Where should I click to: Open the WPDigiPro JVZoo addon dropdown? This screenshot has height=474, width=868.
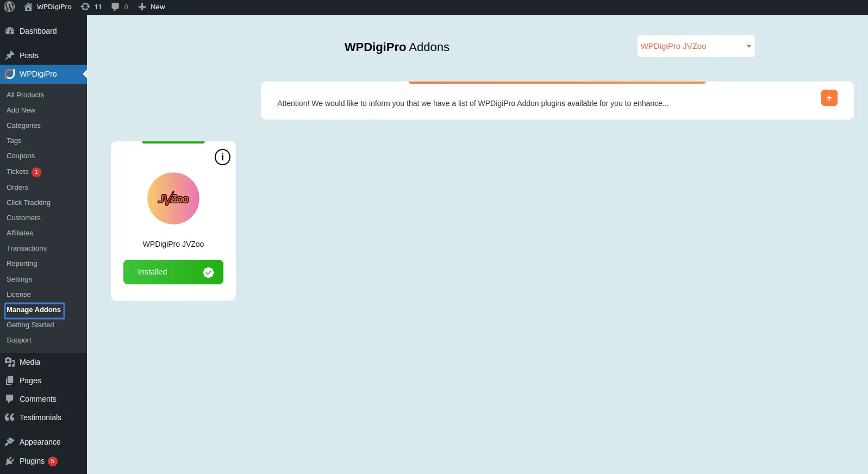(x=696, y=46)
